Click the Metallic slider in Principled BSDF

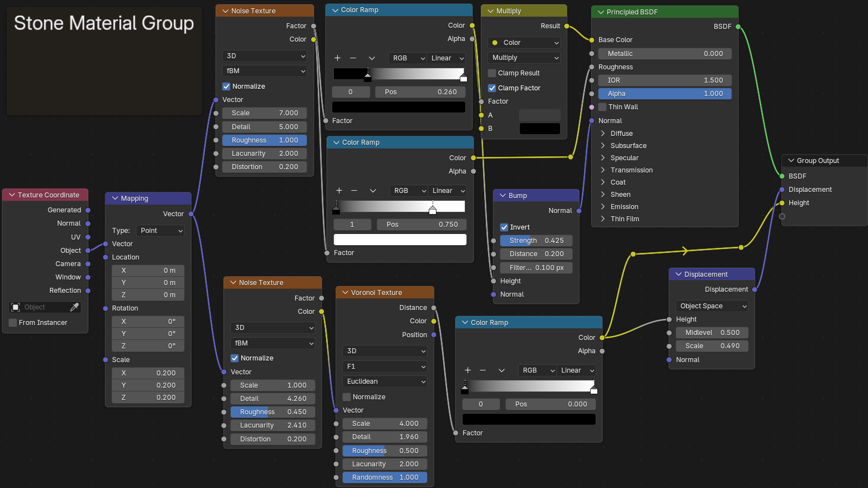point(665,54)
